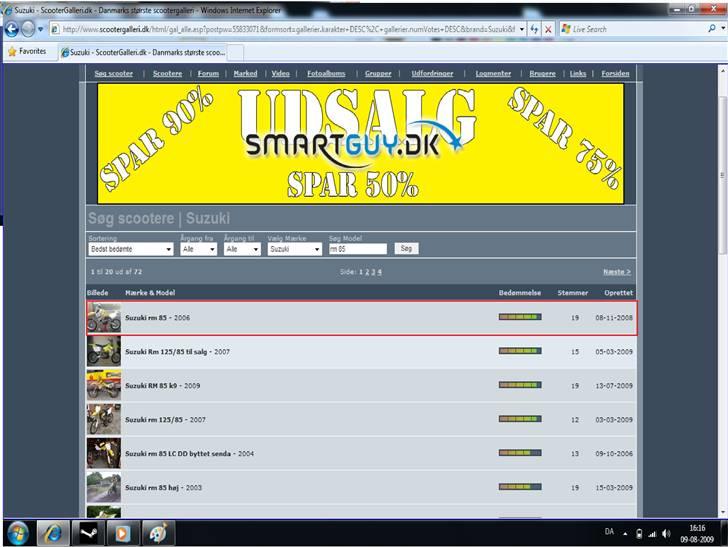Open Suzuki RM 85 k9 2009 listing

[x=162, y=385]
